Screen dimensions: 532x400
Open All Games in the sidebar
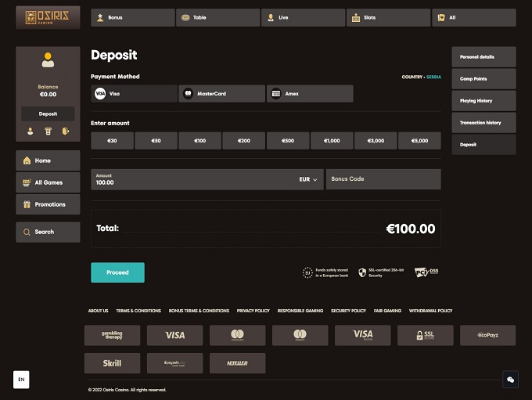pyautogui.click(x=48, y=182)
